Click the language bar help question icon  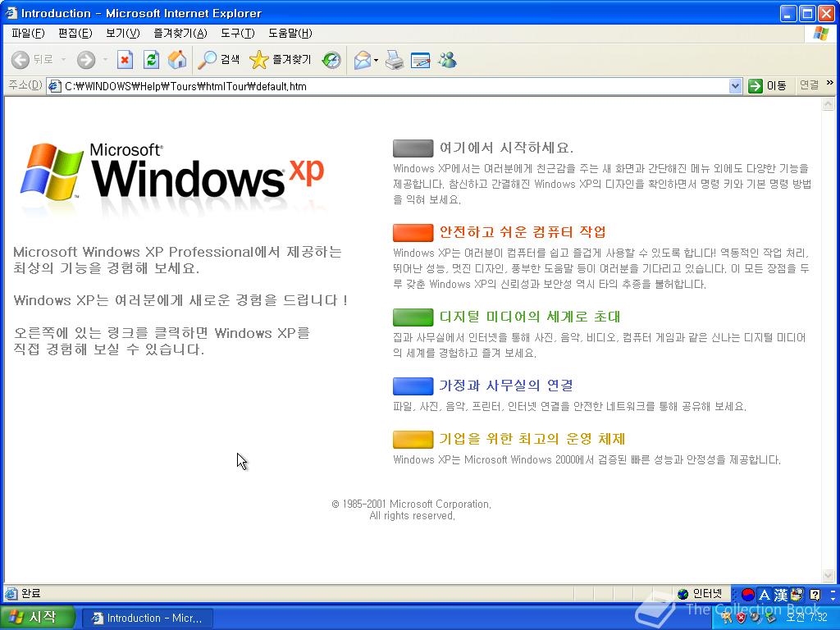click(x=815, y=594)
